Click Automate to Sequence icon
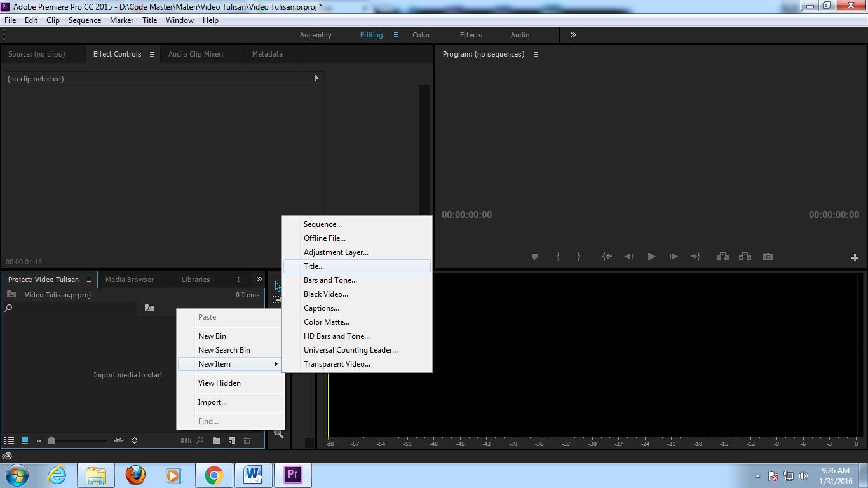The image size is (868, 488). tap(186, 440)
